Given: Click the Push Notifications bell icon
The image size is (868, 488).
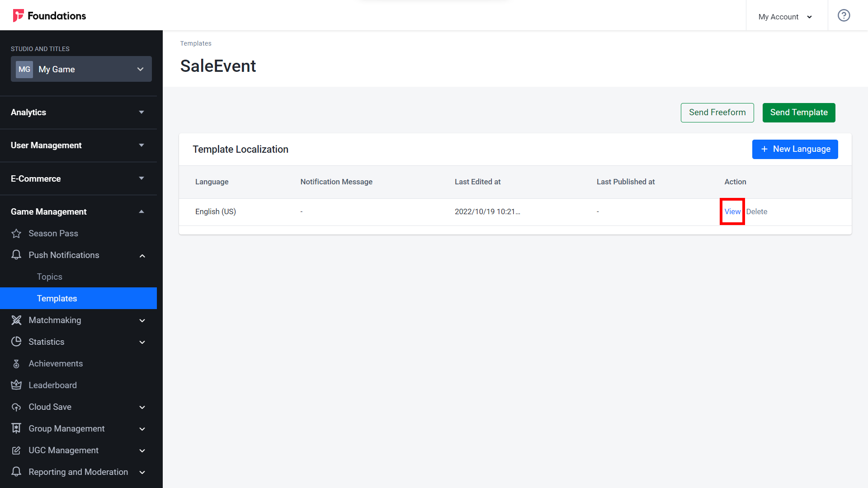Looking at the screenshot, I should coord(17,254).
